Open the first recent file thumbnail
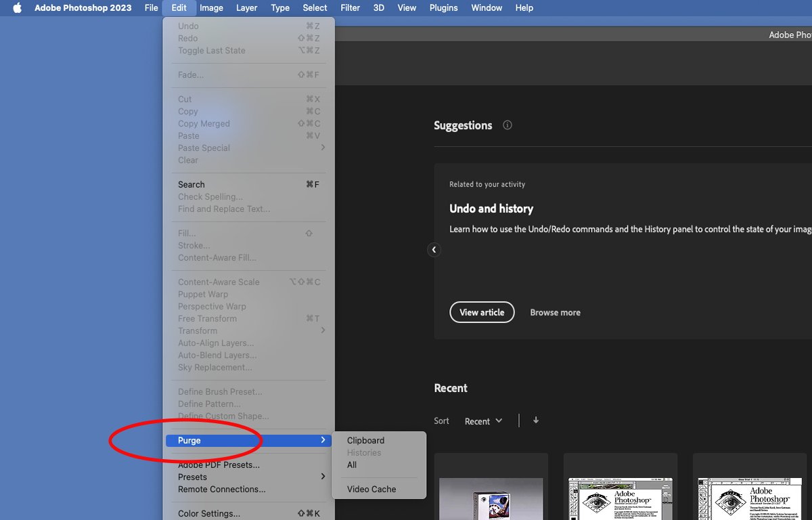The height and width of the screenshot is (520, 812). (x=491, y=494)
